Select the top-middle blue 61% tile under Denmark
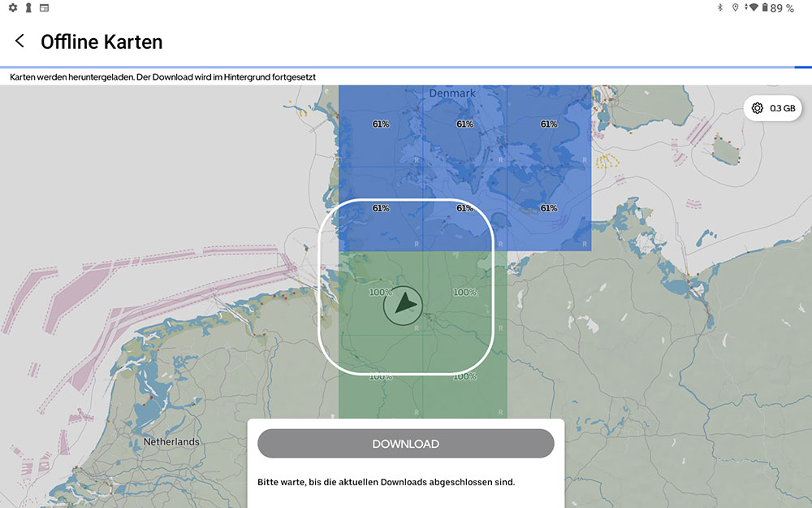This screenshot has height=508, width=812. pos(464,126)
